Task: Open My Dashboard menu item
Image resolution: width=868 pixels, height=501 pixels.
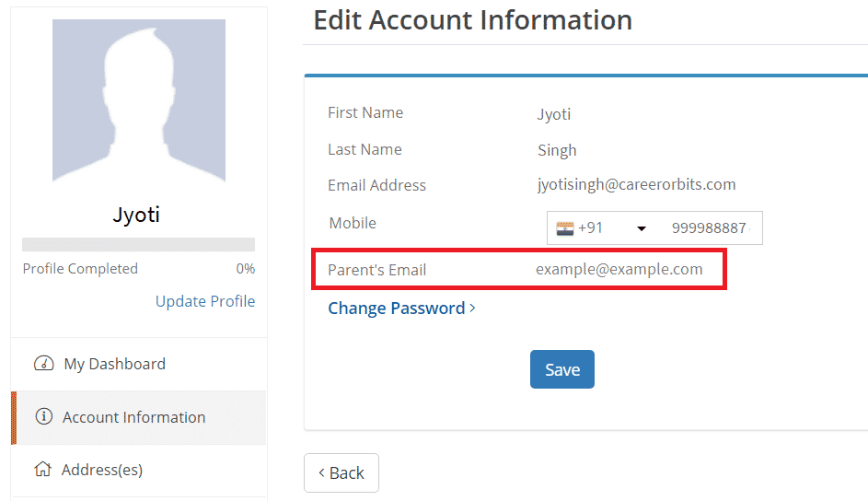Action: click(138, 364)
